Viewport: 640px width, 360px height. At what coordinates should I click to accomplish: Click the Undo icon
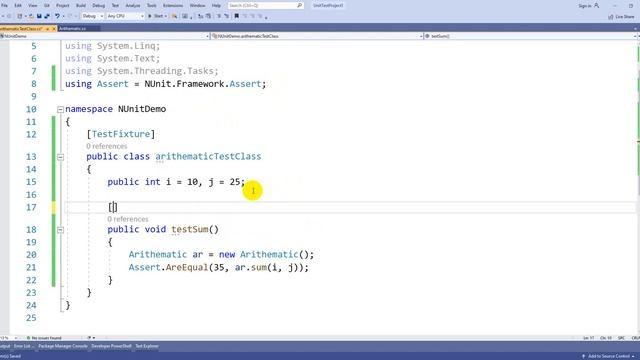[57, 16]
